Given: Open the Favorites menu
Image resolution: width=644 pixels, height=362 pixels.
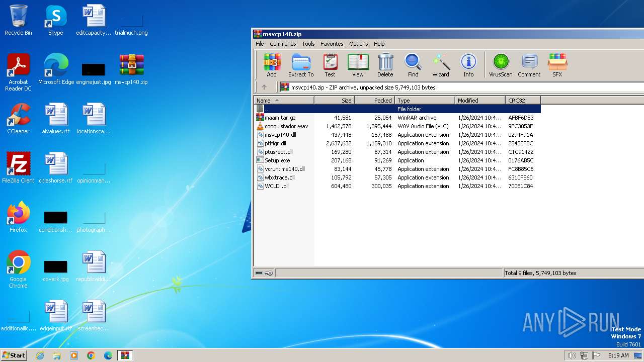Looking at the screenshot, I should click(x=332, y=44).
